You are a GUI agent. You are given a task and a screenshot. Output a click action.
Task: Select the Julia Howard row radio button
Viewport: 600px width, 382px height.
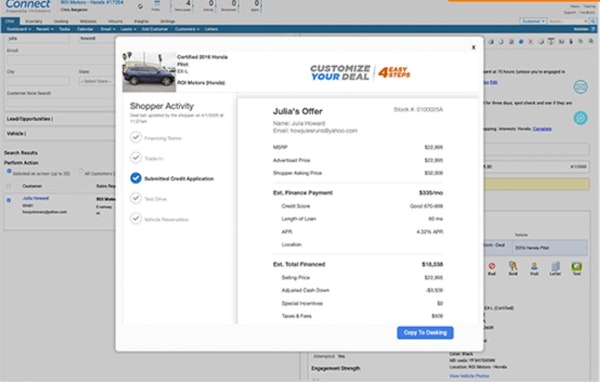(x=9, y=200)
